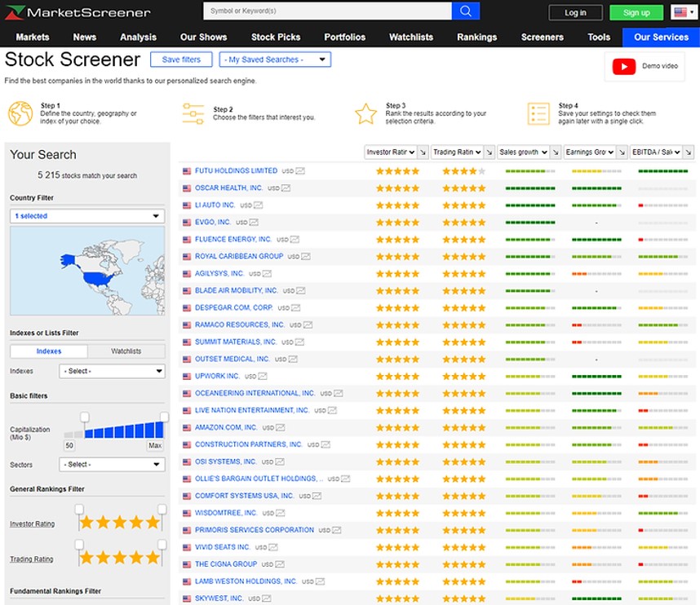700x605 pixels.
Task: Switch to the Watchlists tab in Indexes filter
Action: (x=126, y=351)
